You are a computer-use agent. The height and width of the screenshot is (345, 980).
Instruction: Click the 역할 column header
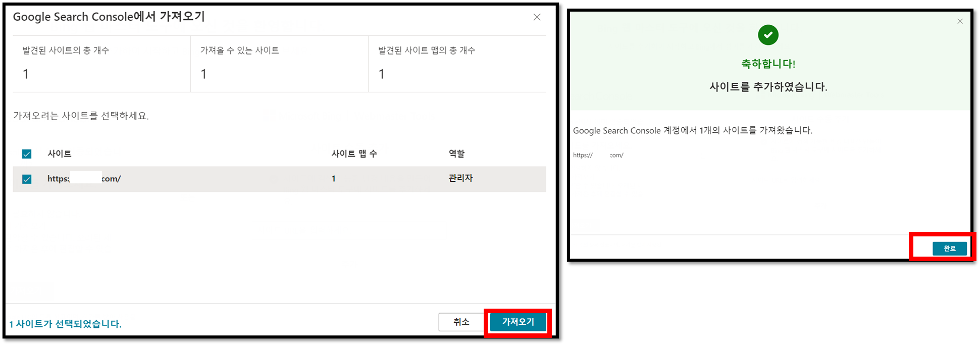pyautogui.click(x=456, y=154)
